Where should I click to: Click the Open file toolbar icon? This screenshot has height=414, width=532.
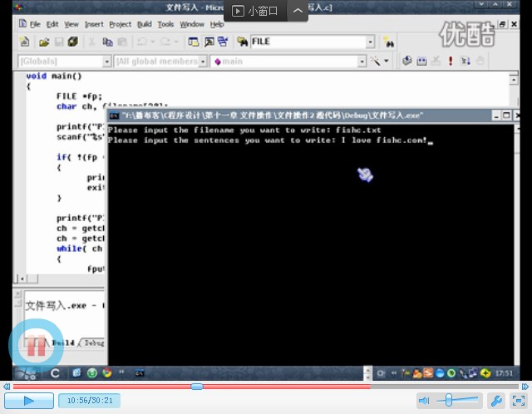[x=44, y=42]
